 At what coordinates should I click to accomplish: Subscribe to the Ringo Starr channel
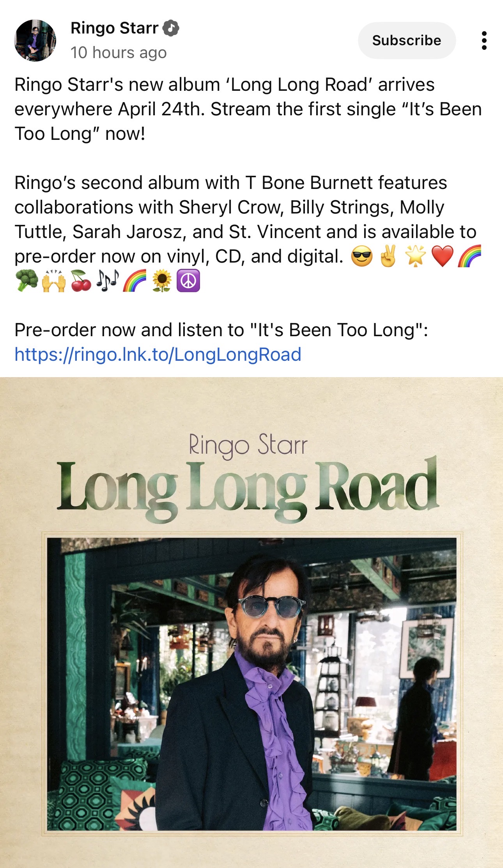click(x=407, y=41)
